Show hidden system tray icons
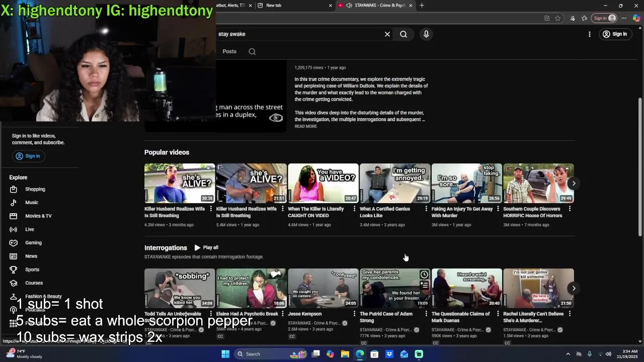This screenshot has height=362, width=644. click(568, 354)
